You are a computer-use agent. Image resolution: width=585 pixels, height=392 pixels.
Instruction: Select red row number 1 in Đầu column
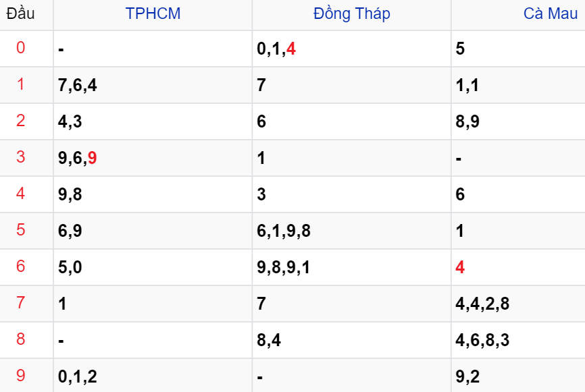tap(20, 84)
